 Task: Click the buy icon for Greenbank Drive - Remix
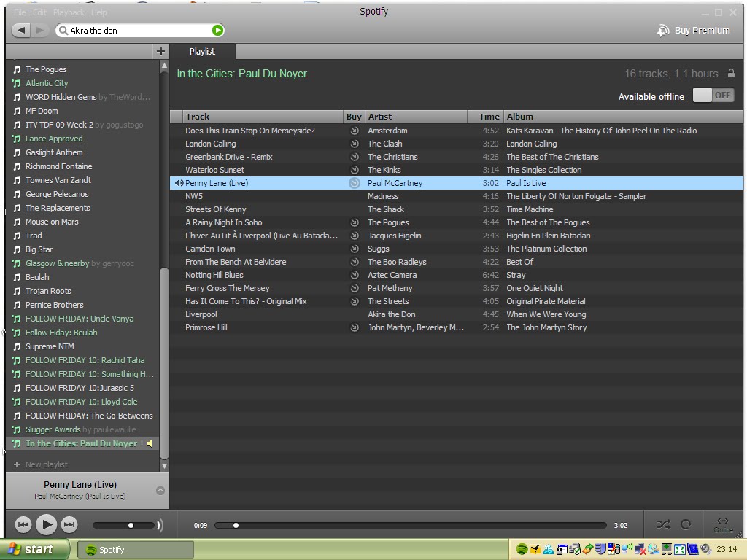355,157
